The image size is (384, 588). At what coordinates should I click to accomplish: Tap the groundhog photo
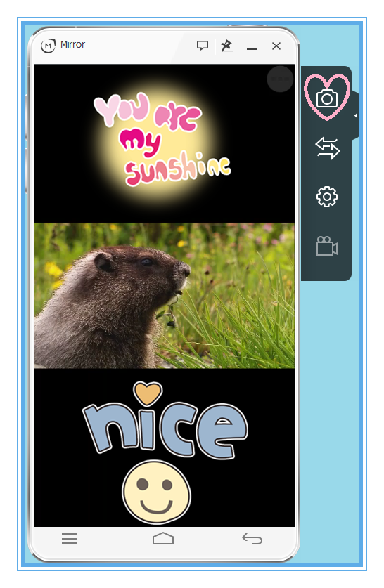[164, 296]
